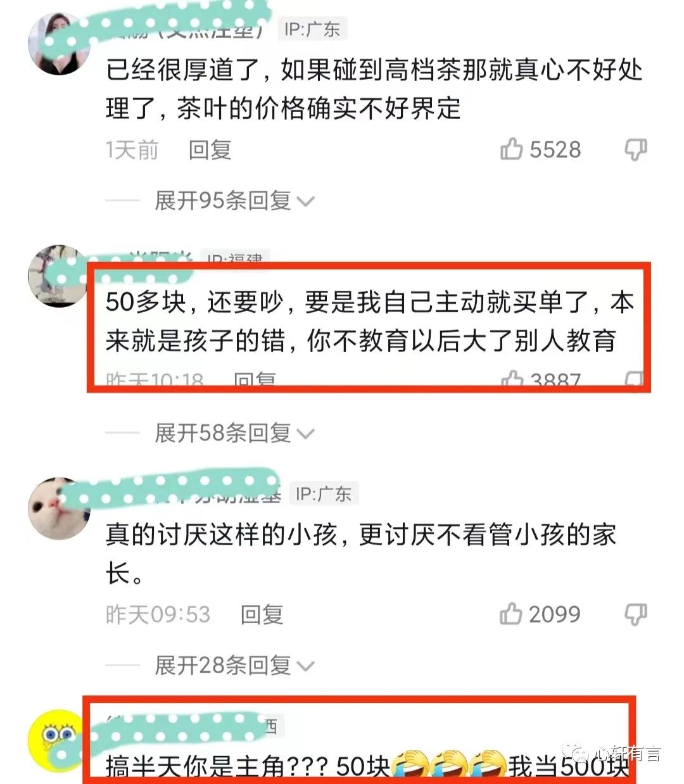Like the comment with 5528 likes
Viewport: 684px width, 784px height.
(x=512, y=149)
